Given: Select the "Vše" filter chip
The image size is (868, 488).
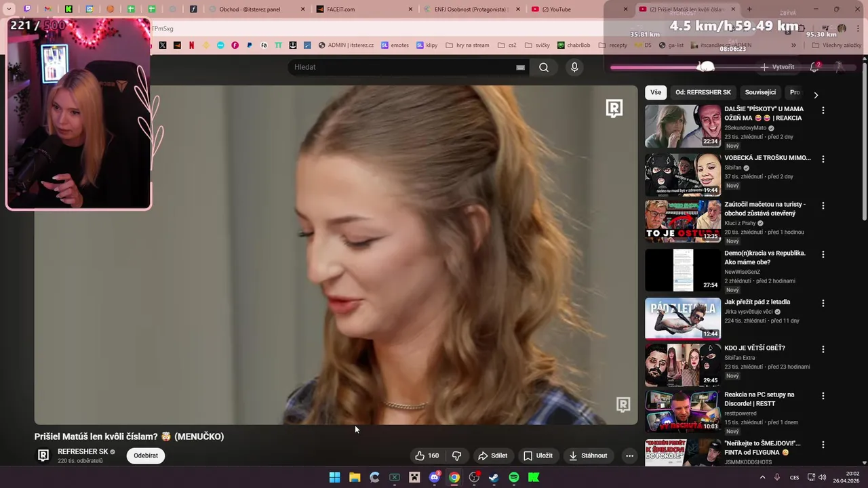Looking at the screenshot, I should coord(656,92).
